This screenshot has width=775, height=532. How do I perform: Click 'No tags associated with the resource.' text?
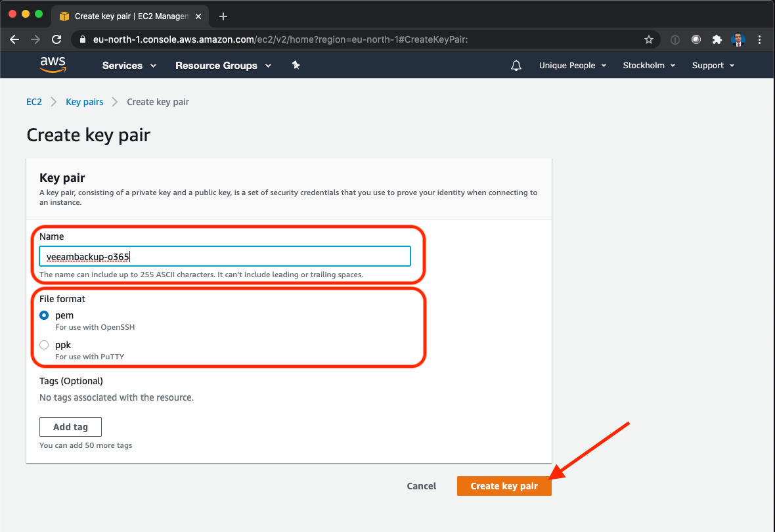[x=117, y=397]
